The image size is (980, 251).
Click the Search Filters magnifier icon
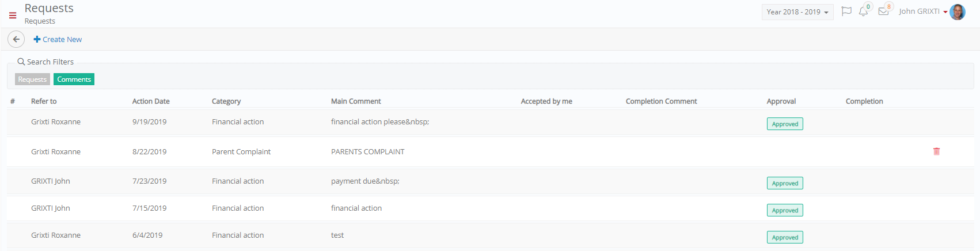click(x=21, y=62)
